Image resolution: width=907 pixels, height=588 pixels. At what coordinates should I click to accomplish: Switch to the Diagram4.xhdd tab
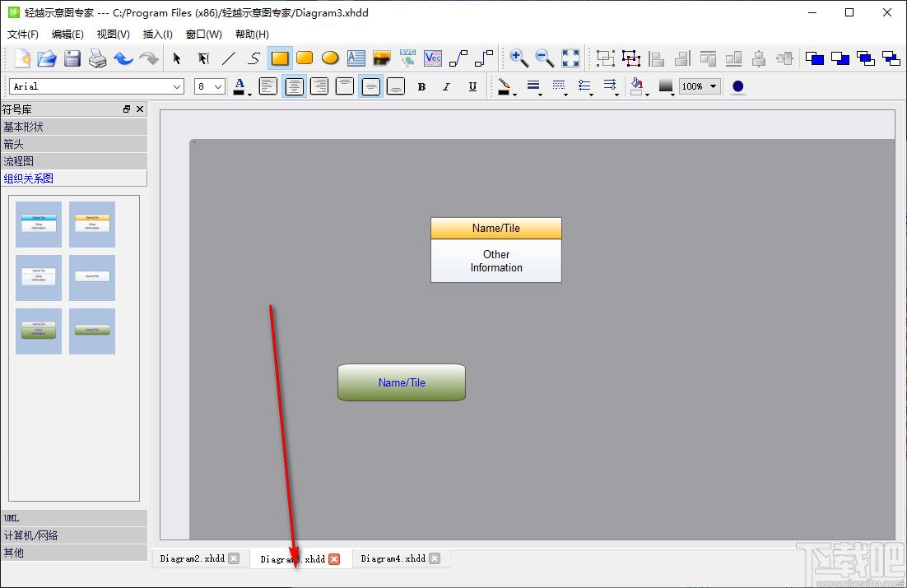pyautogui.click(x=393, y=558)
